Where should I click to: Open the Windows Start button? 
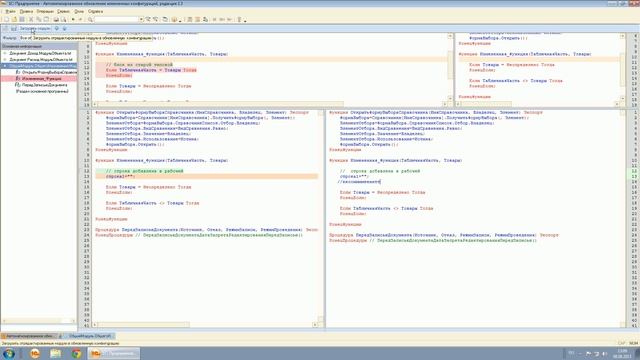[9, 353]
